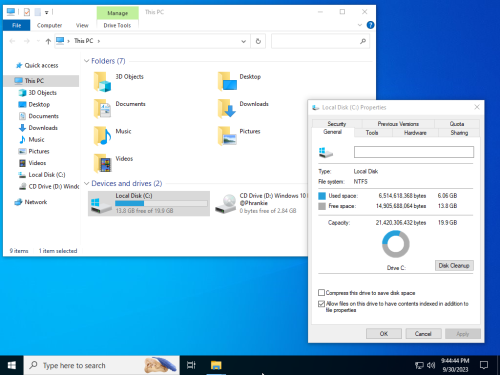Switch to Previous Versions tab
500x375 pixels.
click(x=398, y=124)
